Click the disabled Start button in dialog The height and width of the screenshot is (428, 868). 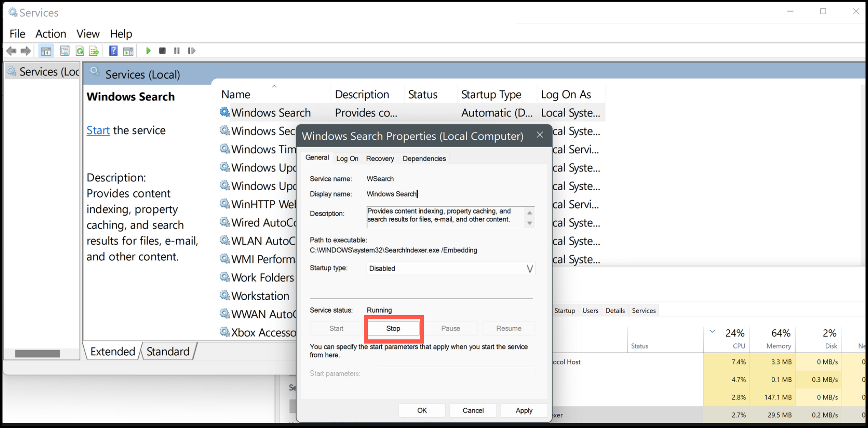pos(336,329)
